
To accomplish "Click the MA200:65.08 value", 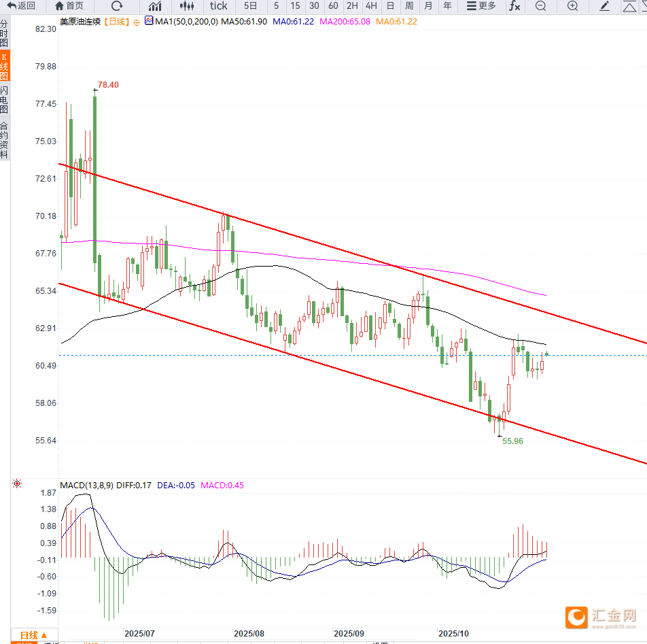I will pyautogui.click(x=345, y=22).
